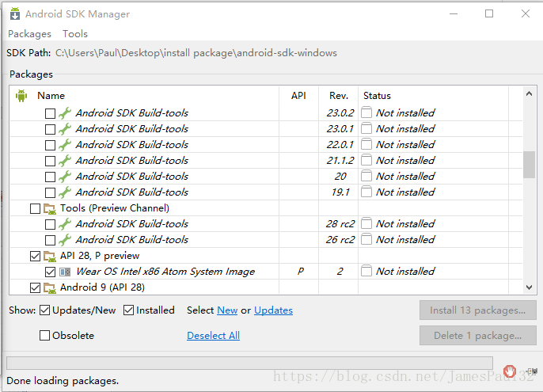This screenshot has height=392, width=543.
Task: Click status icon for Build-tools 22.0.1
Action: coord(366,145)
